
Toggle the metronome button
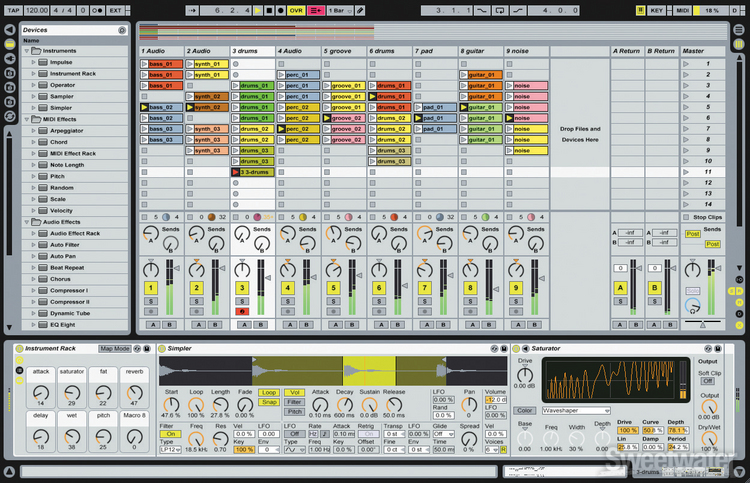click(x=97, y=10)
